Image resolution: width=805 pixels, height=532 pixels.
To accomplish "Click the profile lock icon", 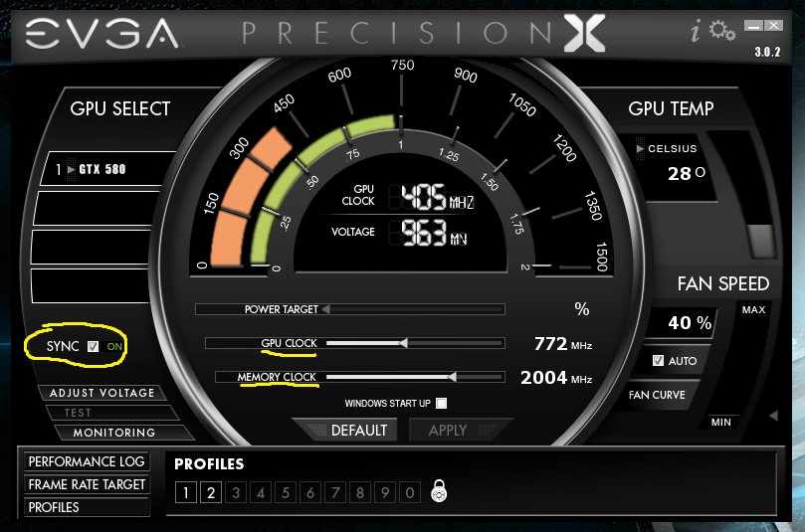I will (439, 491).
